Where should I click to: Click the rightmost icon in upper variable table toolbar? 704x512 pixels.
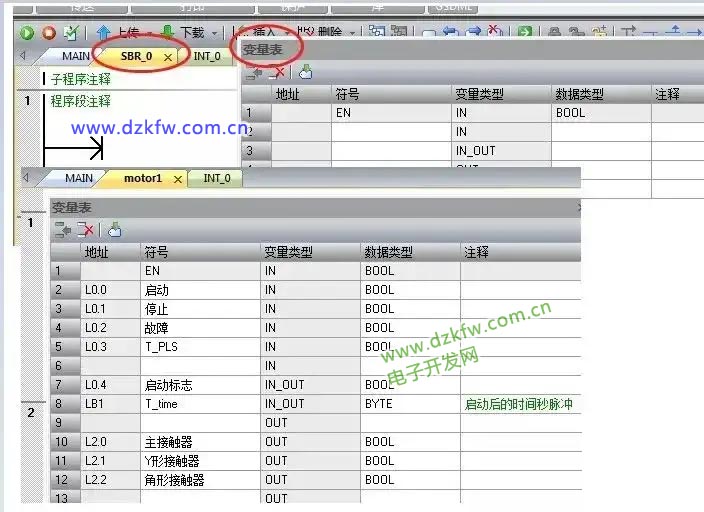pos(306,72)
